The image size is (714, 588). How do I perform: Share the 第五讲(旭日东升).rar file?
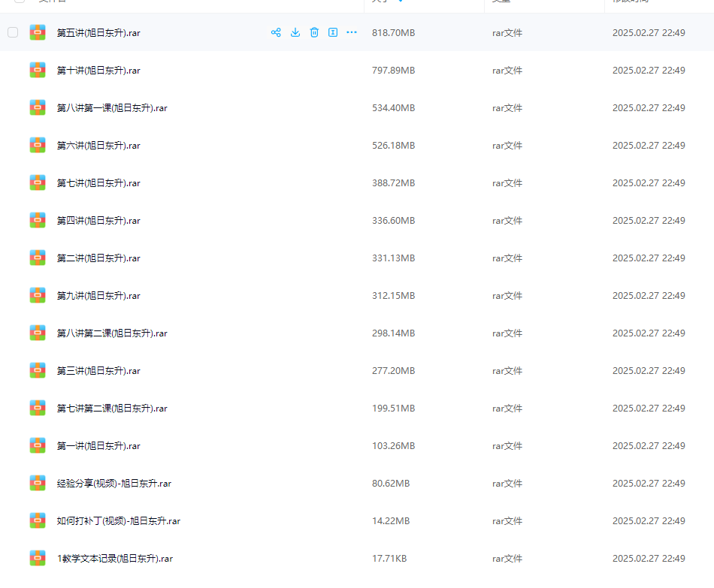(276, 32)
